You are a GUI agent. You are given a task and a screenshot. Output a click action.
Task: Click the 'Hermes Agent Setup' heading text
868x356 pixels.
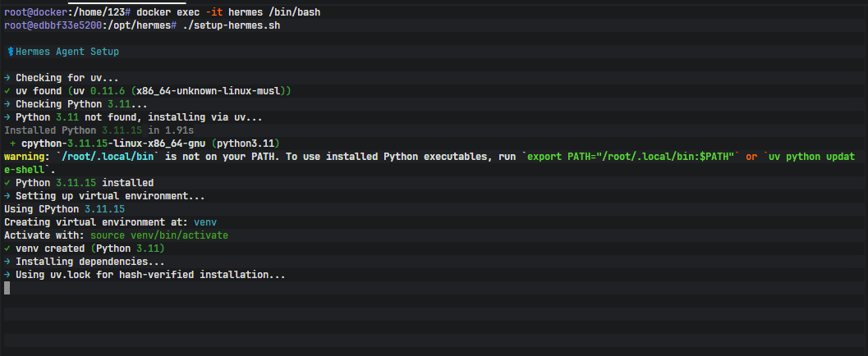click(68, 52)
